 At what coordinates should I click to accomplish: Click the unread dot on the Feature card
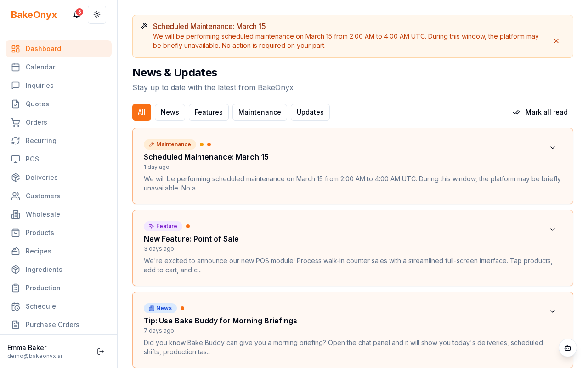187,226
